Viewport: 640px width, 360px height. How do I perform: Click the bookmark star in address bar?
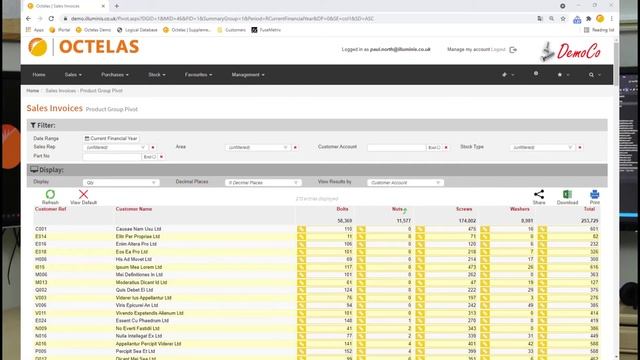[x=563, y=19]
